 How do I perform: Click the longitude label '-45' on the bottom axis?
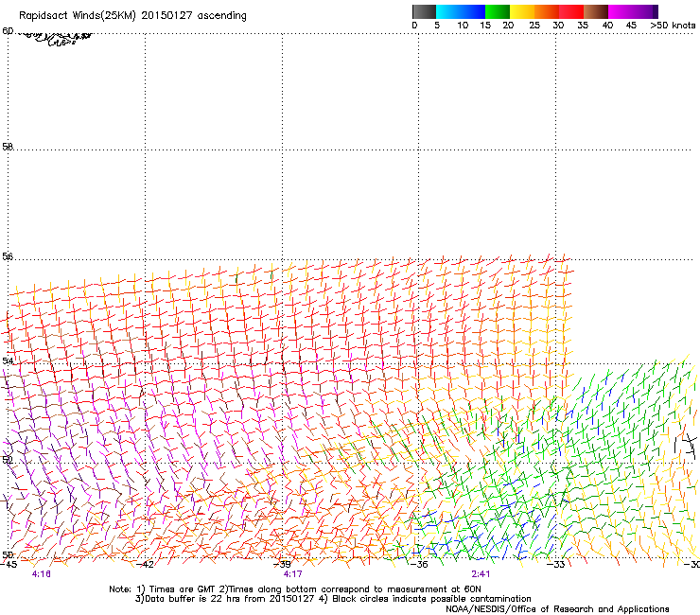[9, 564]
